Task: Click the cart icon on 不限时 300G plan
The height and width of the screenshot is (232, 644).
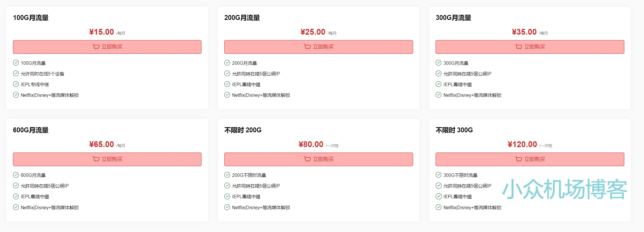Action: coord(518,159)
